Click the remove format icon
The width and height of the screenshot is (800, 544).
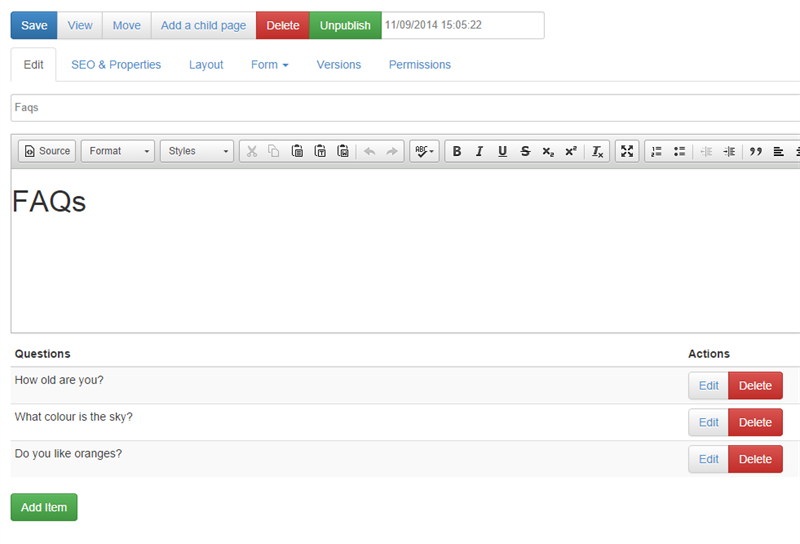click(598, 151)
